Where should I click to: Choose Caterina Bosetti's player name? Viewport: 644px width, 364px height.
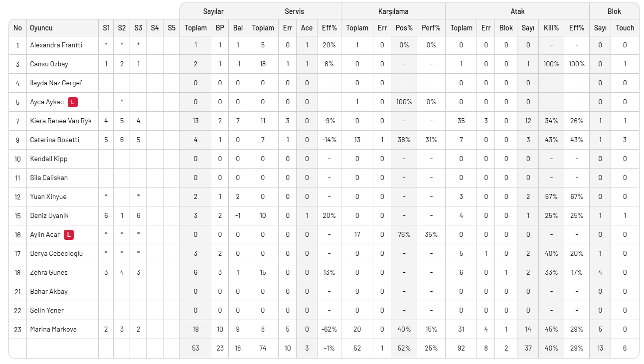[54, 140]
